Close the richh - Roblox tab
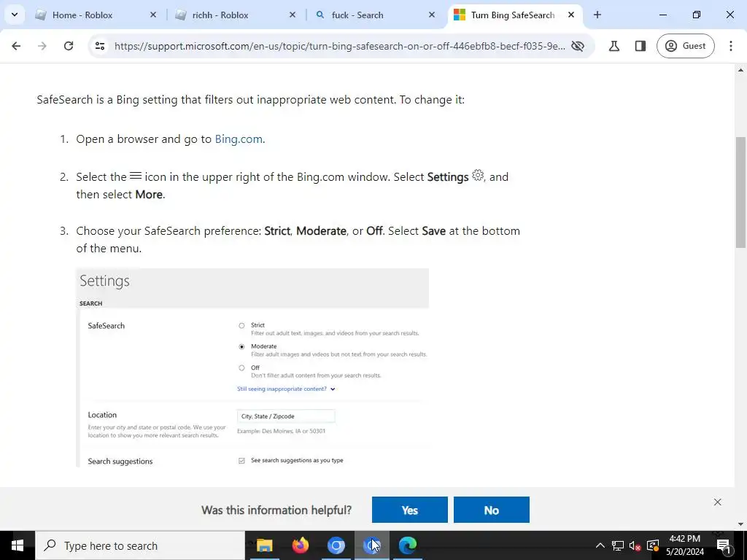 (x=293, y=15)
